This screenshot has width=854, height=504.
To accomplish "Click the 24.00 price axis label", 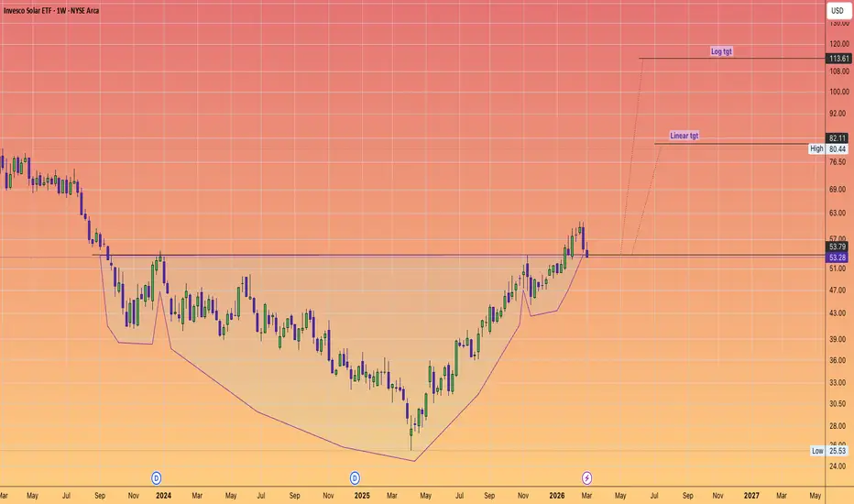I will click(x=838, y=466).
